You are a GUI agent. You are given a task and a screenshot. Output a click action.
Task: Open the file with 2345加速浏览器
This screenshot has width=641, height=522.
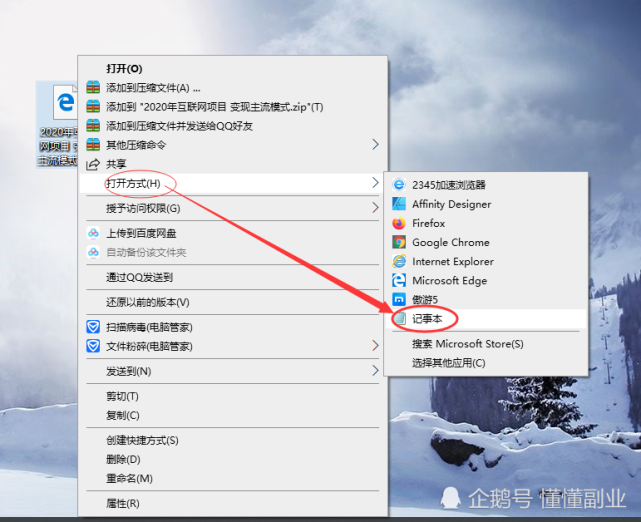(486, 185)
